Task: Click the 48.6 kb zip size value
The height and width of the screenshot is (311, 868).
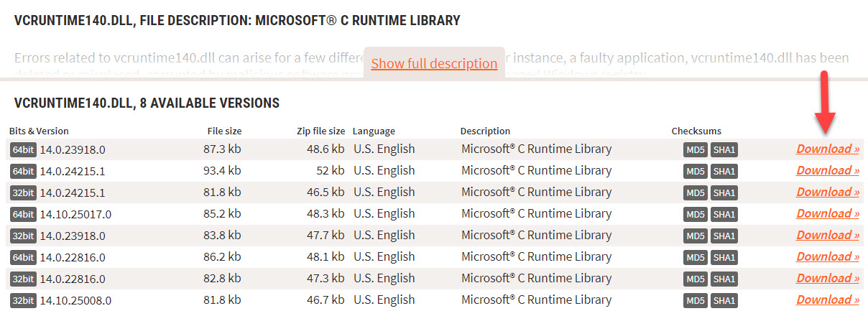Action: (325, 149)
